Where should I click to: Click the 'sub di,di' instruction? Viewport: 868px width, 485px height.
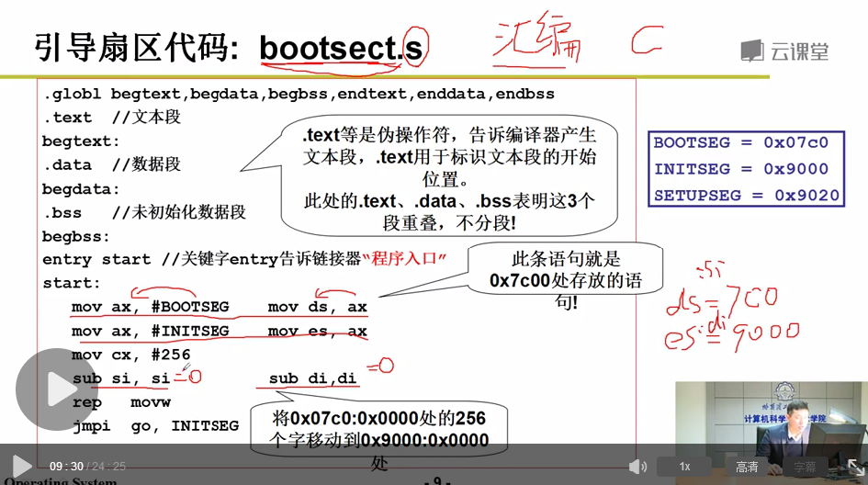click(313, 378)
